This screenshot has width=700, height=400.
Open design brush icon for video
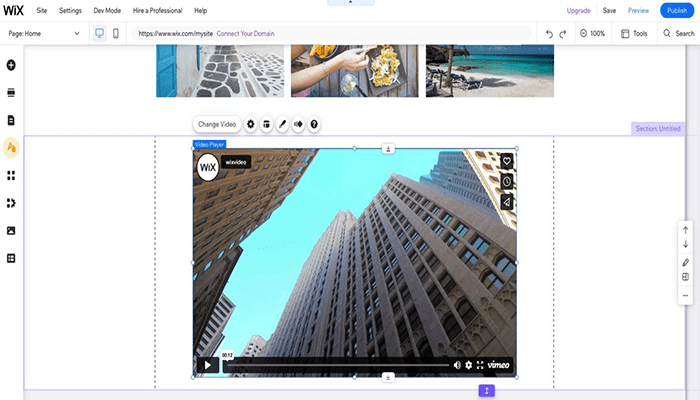pos(282,124)
